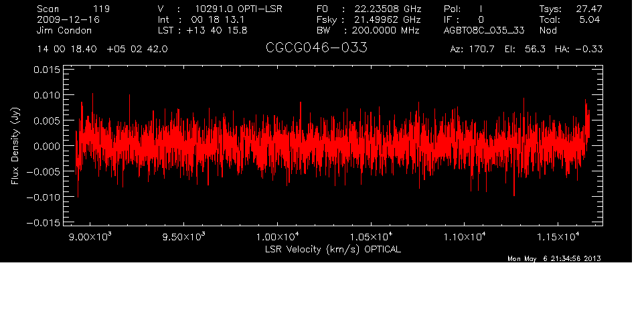Viewport: 644px width, 328px height.
Task: Click the 0.000 y-axis tick label
Action: [x=46, y=146]
